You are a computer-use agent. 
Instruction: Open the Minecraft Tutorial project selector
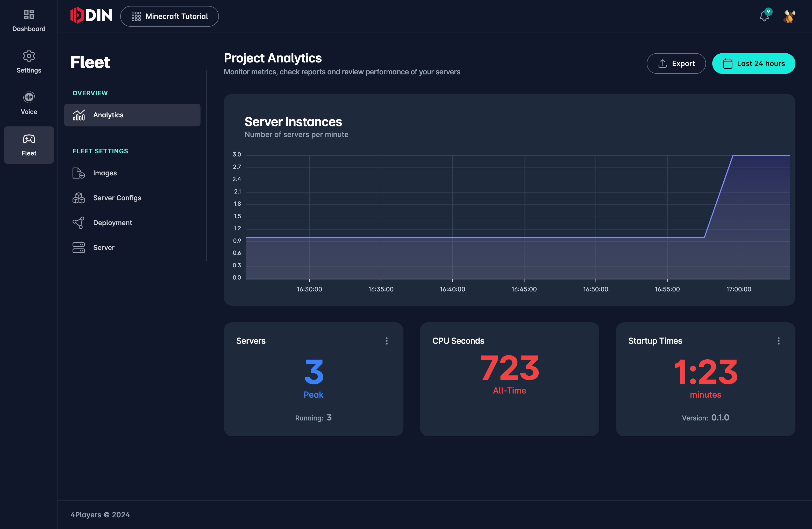169,16
